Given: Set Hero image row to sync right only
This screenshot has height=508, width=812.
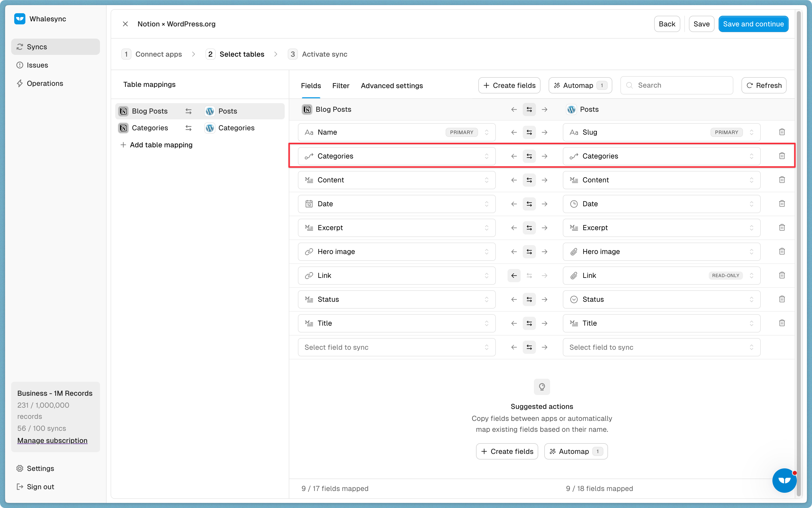Looking at the screenshot, I should coord(545,252).
